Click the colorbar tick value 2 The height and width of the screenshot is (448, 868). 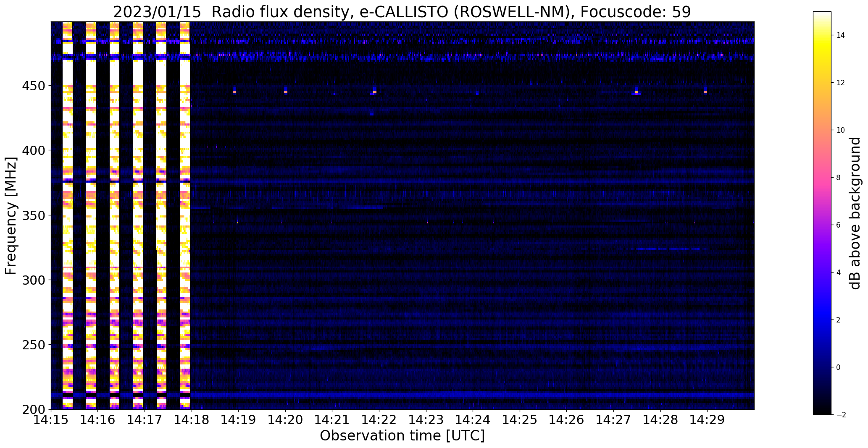click(x=838, y=320)
